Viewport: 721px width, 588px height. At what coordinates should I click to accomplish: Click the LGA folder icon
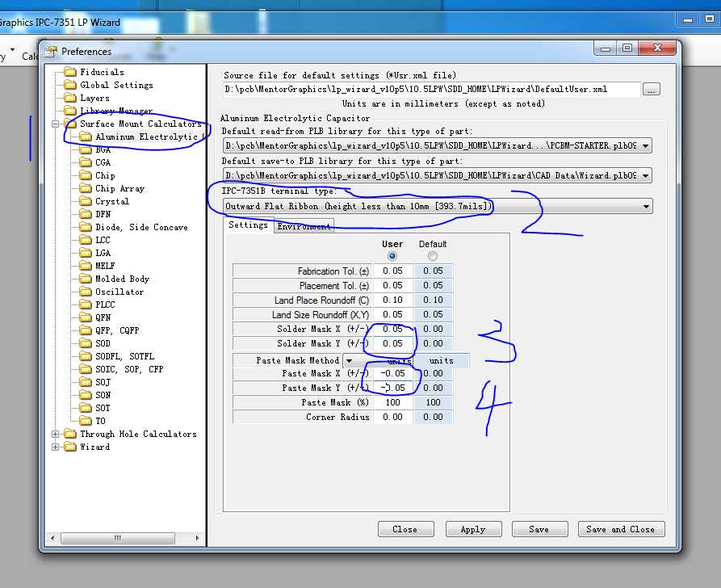click(x=86, y=253)
